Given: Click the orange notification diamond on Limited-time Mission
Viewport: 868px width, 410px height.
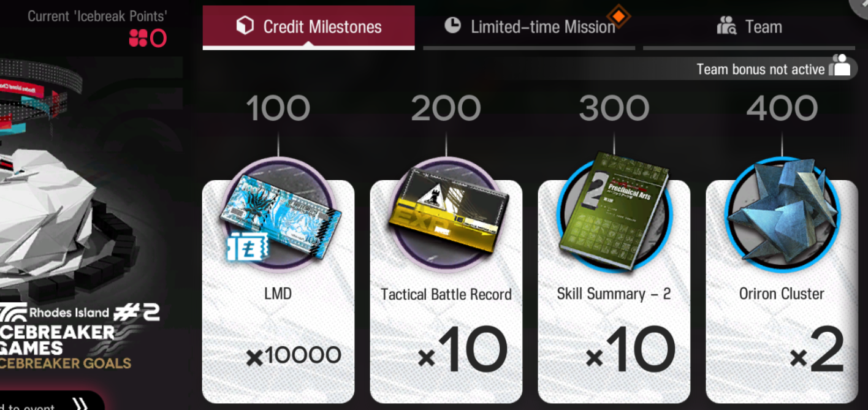Looking at the screenshot, I should click(x=619, y=17).
